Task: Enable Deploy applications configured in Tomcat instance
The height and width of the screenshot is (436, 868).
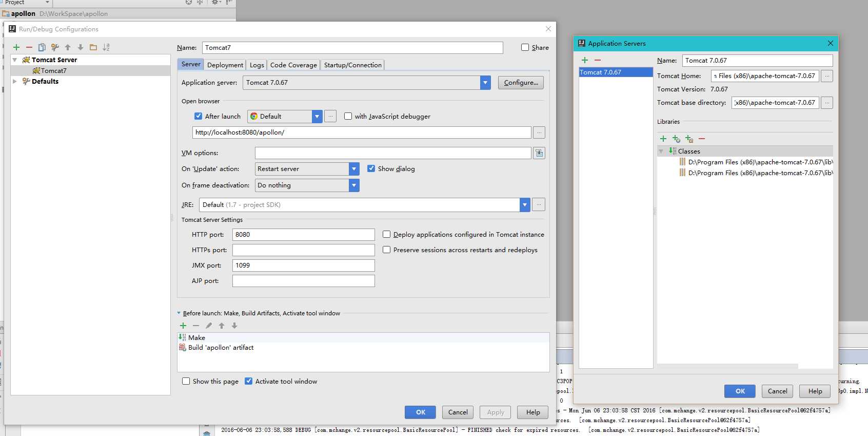Action: point(387,234)
